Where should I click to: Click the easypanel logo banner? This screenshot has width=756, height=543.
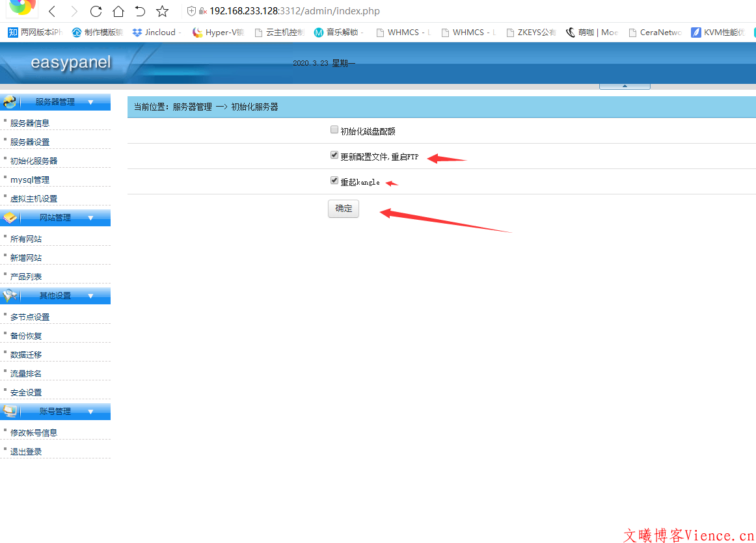coord(72,63)
